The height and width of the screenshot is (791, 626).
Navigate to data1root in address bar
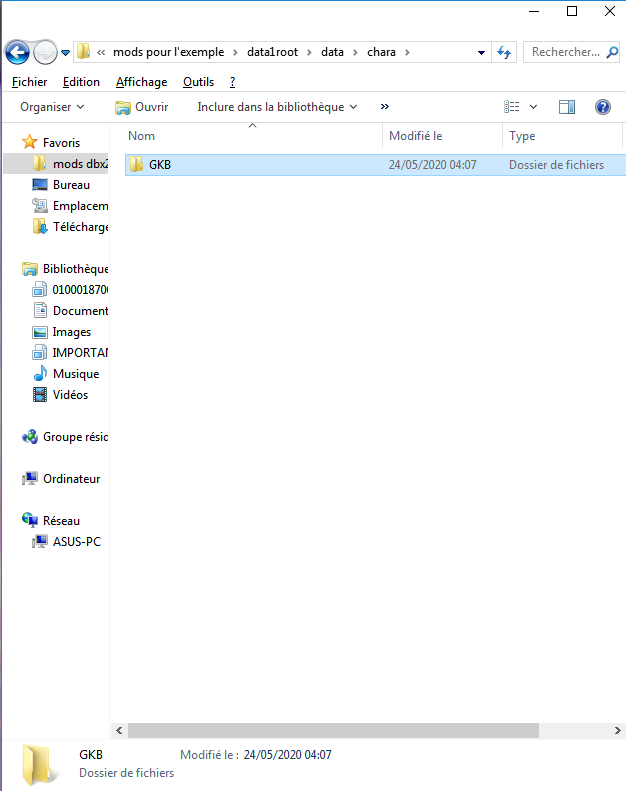[272, 52]
